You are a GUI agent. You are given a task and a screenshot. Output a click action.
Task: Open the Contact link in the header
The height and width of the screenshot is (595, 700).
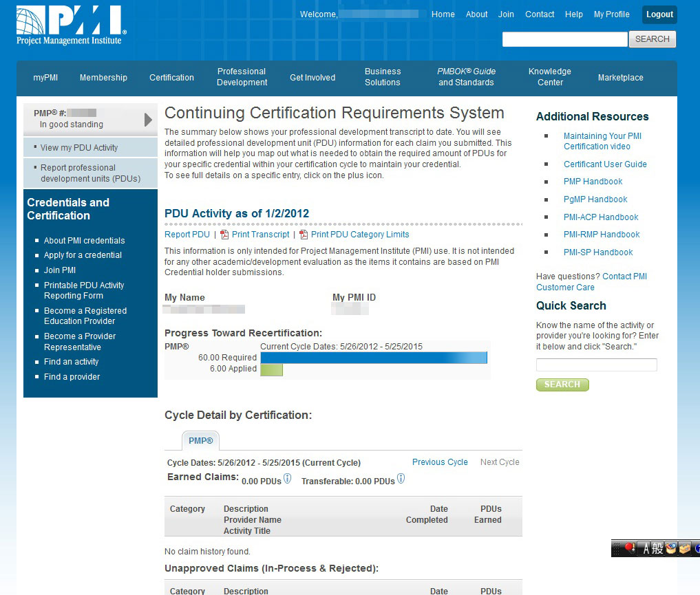[540, 14]
